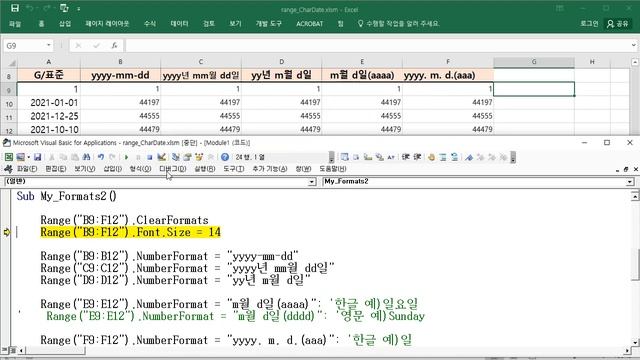Click the Excel ribbon 데이터 tab
This screenshot has width=640, height=360.
(x=179, y=24)
